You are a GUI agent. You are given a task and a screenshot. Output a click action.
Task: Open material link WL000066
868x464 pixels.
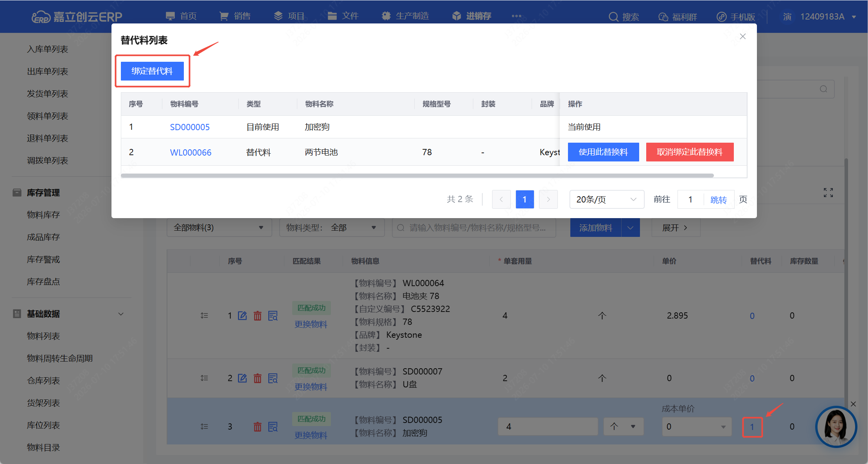pos(190,152)
